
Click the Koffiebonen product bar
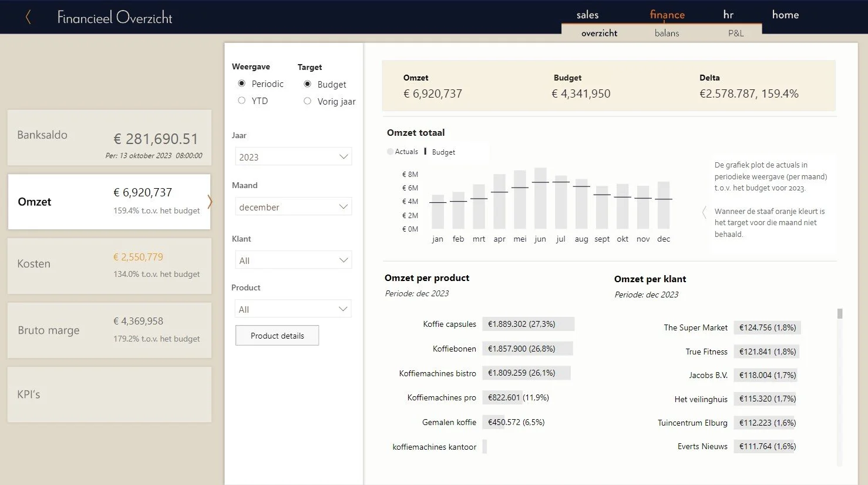(527, 349)
